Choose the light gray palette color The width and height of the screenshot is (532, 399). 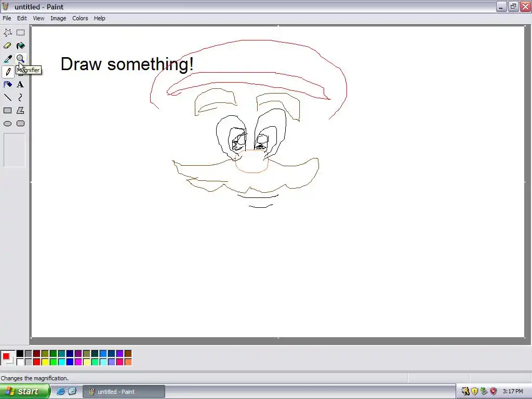pyautogui.click(x=29, y=362)
